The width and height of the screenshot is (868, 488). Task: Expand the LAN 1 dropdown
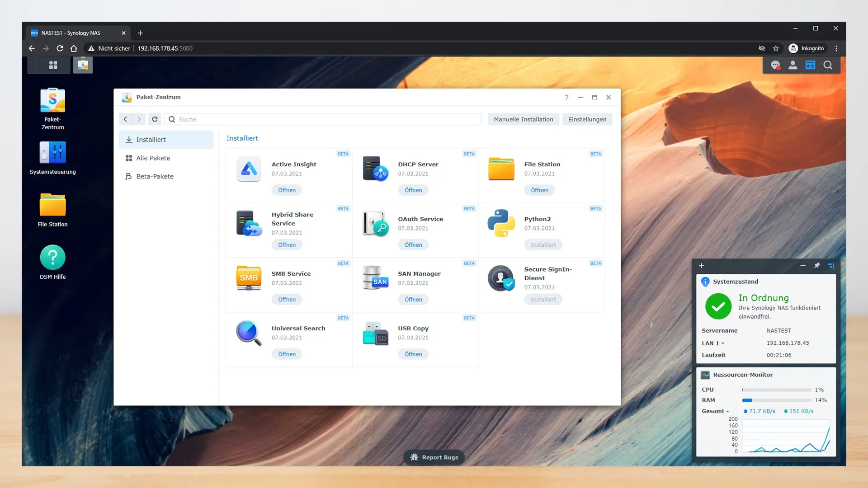tap(713, 343)
